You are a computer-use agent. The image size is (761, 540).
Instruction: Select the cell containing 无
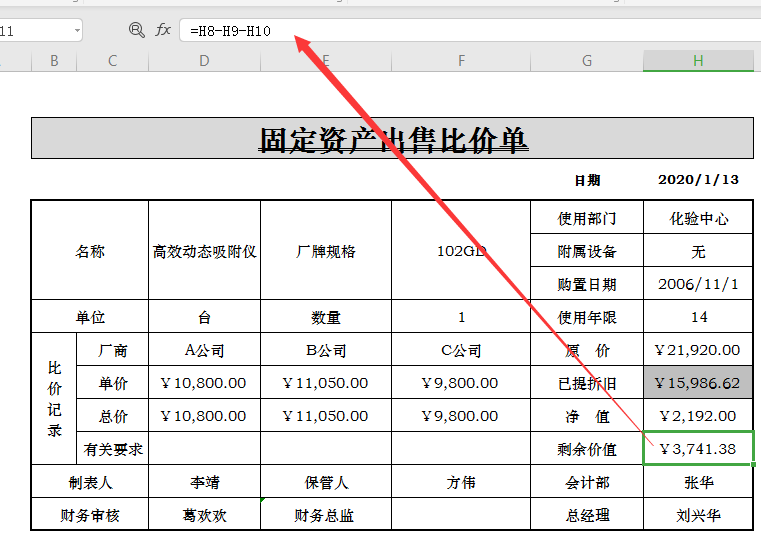click(x=698, y=251)
